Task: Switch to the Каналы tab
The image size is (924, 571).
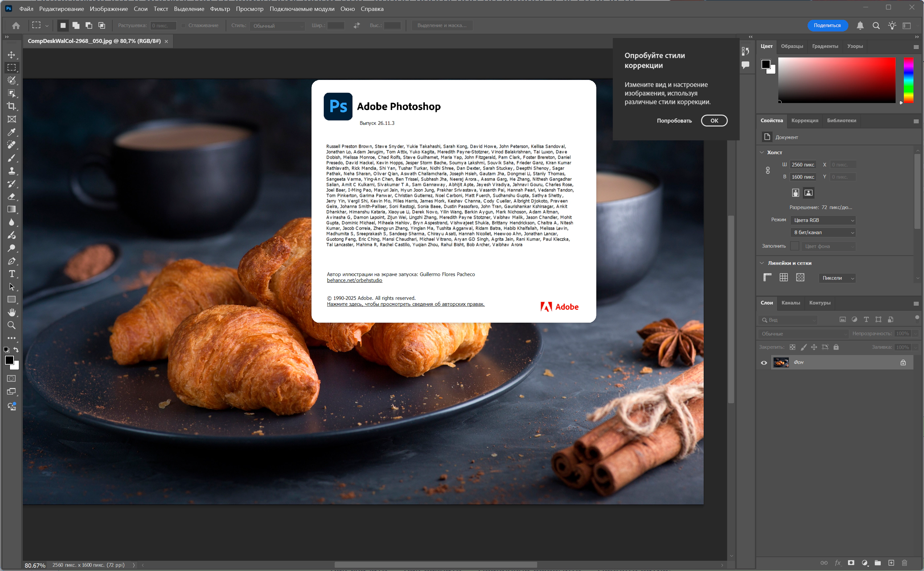Action: [791, 303]
